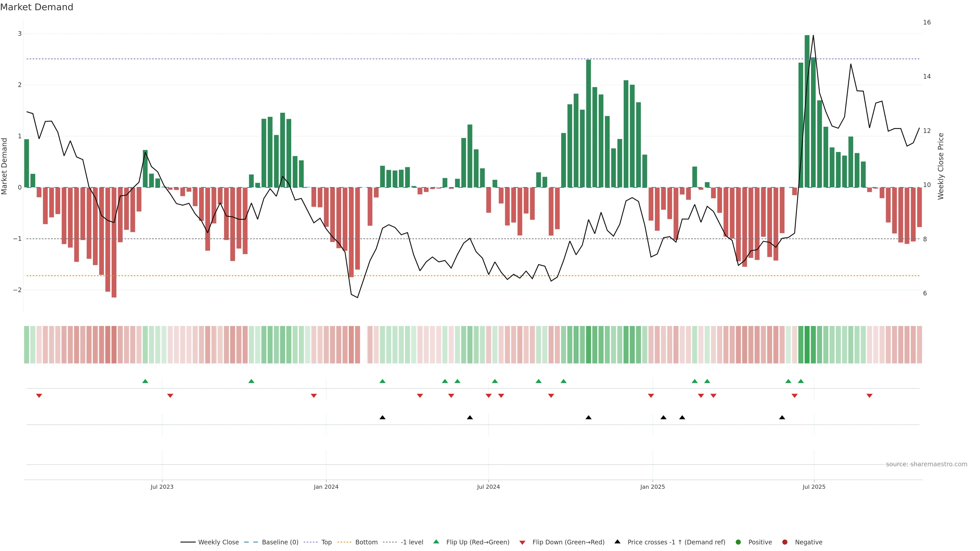Click the red Negative dot icon
The image size is (980, 551).
coord(785,542)
